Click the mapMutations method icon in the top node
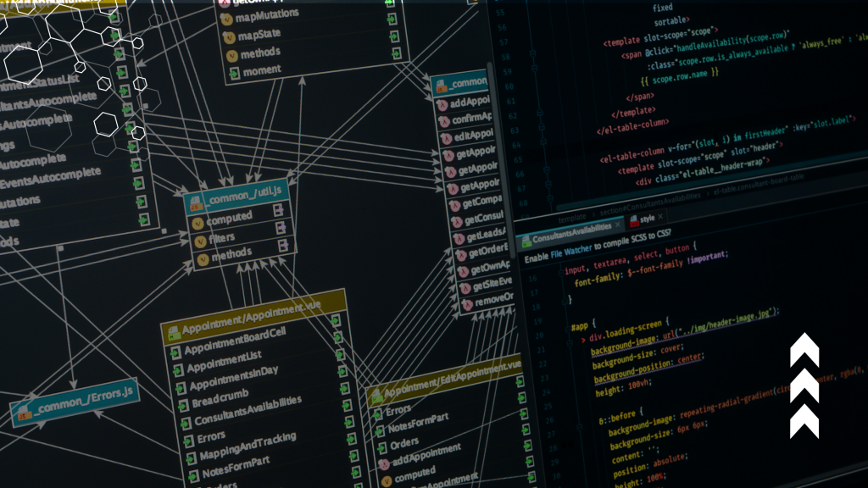 click(227, 19)
